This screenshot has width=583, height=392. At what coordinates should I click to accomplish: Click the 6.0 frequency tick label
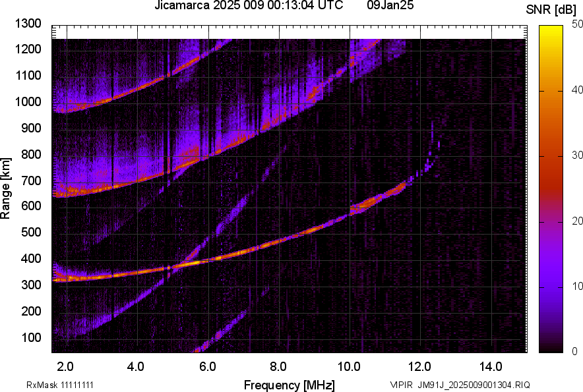pyautogui.click(x=207, y=366)
